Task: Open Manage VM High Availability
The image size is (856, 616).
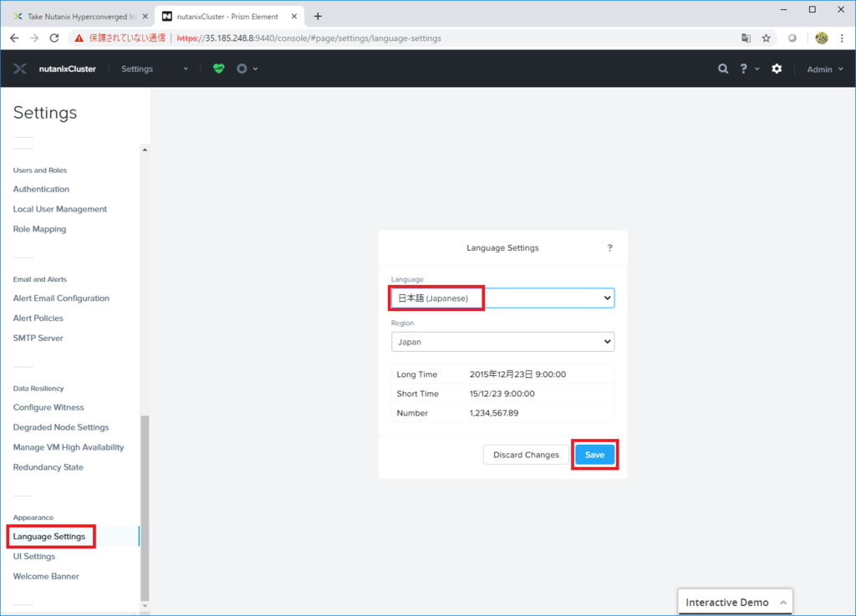Action: pos(69,447)
